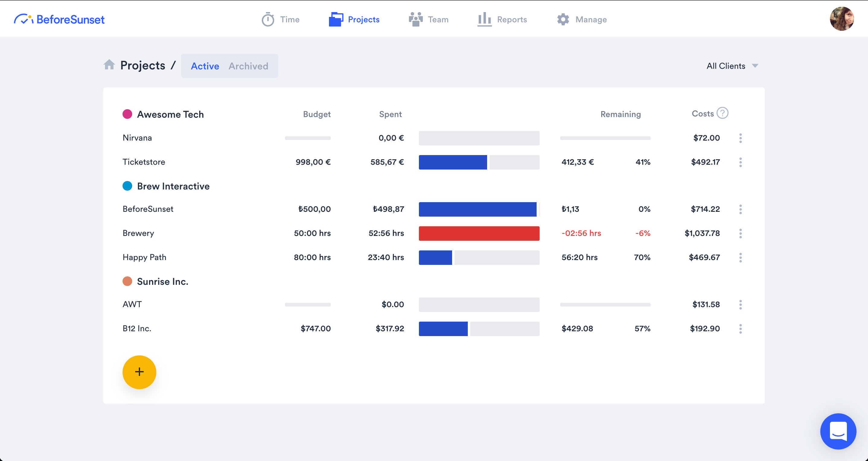Open the Brewery project
868x461 pixels.
pos(138,233)
